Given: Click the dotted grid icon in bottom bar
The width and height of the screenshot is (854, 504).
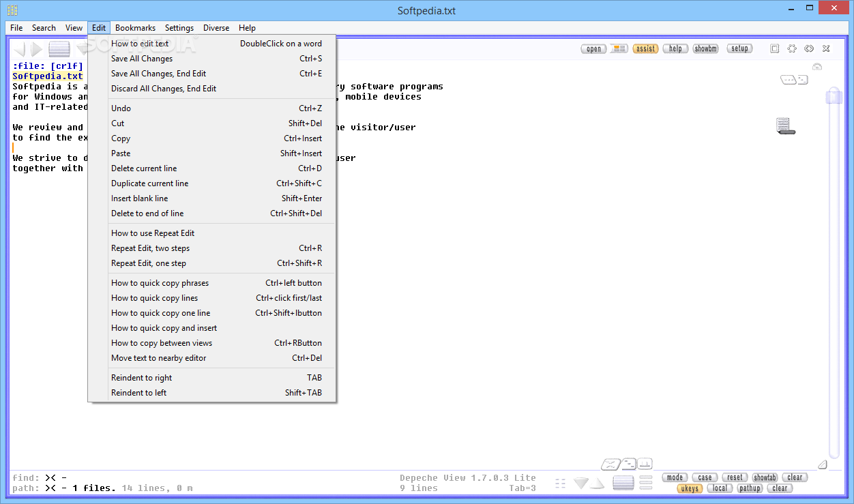Looking at the screenshot, I should pos(561,484).
